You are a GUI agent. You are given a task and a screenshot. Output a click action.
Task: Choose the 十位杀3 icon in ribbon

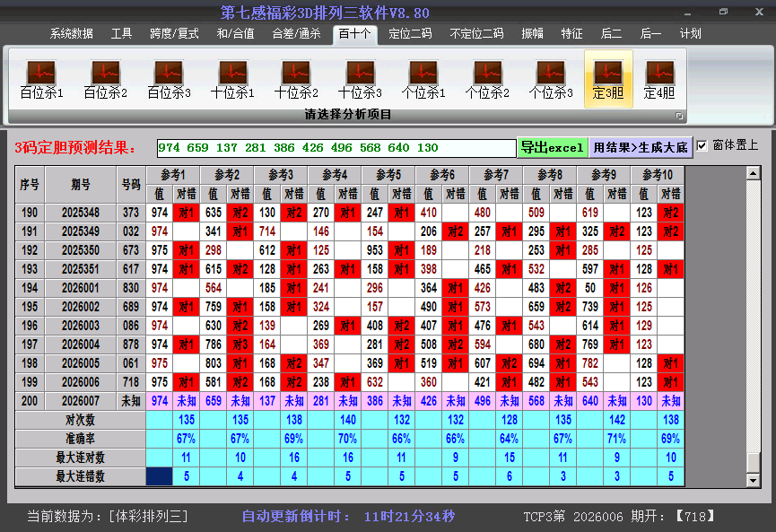(x=360, y=79)
